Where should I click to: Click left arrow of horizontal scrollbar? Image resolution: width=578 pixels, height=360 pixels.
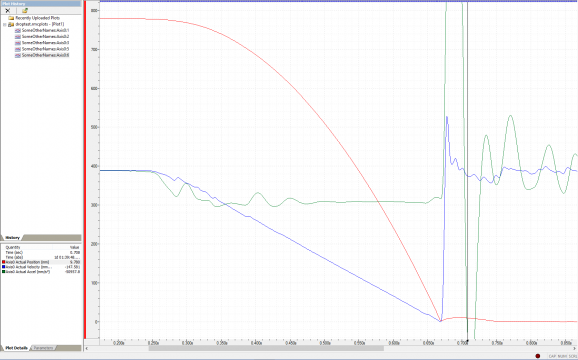(87, 348)
